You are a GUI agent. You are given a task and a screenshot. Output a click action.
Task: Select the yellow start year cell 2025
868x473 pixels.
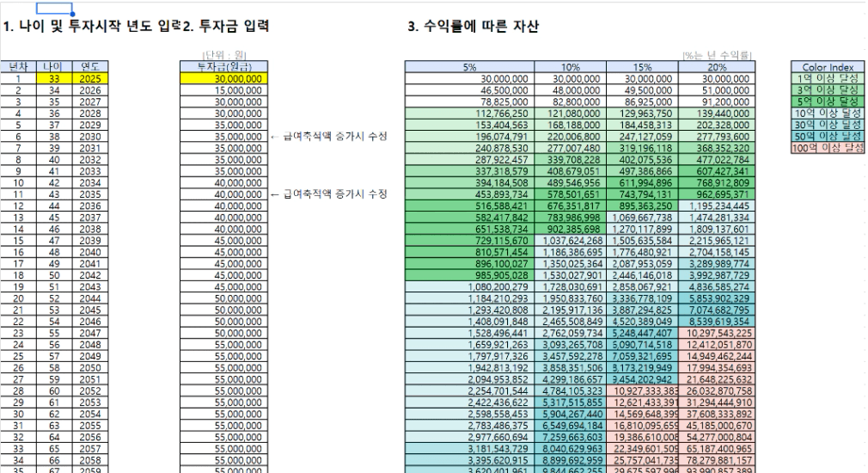(90, 78)
